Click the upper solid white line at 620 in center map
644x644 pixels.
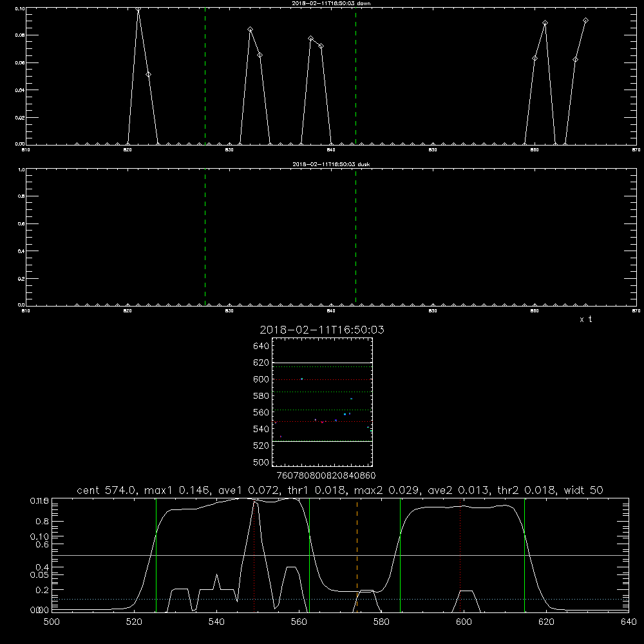[x=322, y=363]
